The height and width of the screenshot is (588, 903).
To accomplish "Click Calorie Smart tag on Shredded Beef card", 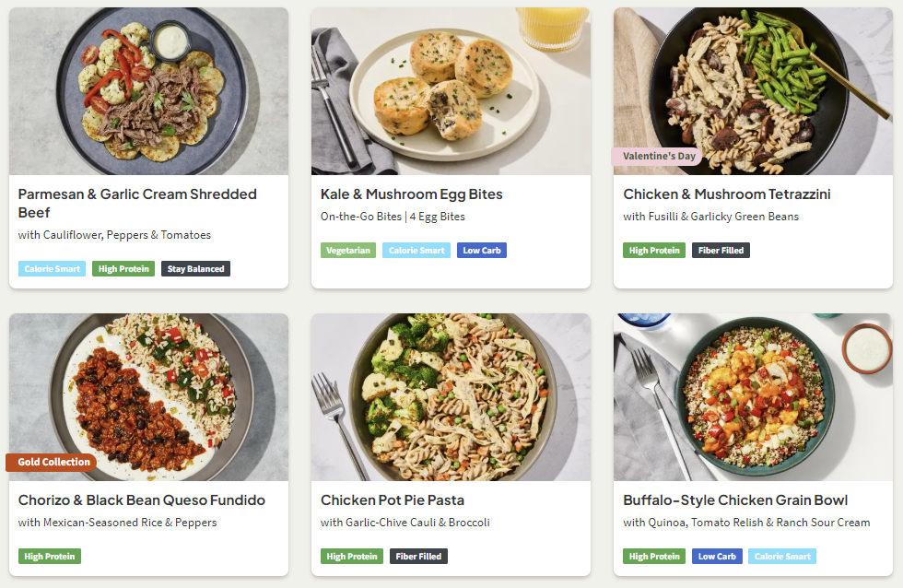I will (x=52, y=269).
